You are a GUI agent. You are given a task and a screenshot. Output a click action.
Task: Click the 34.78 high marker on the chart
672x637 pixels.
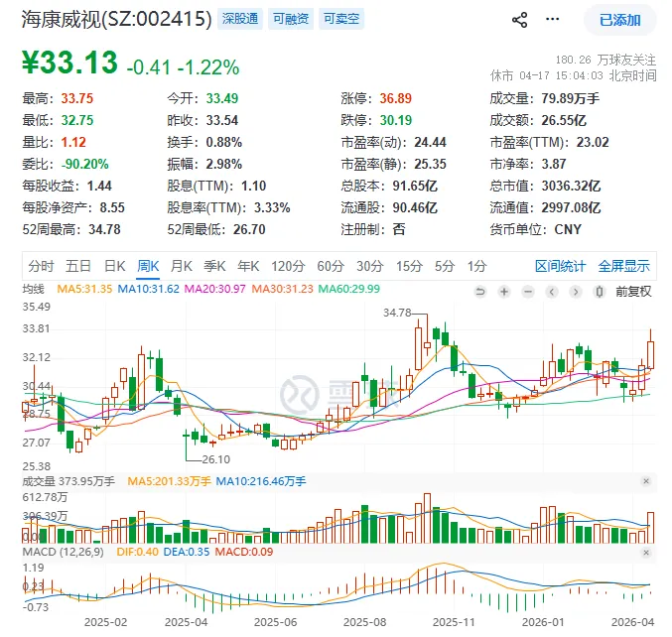[x=397, y=314]
